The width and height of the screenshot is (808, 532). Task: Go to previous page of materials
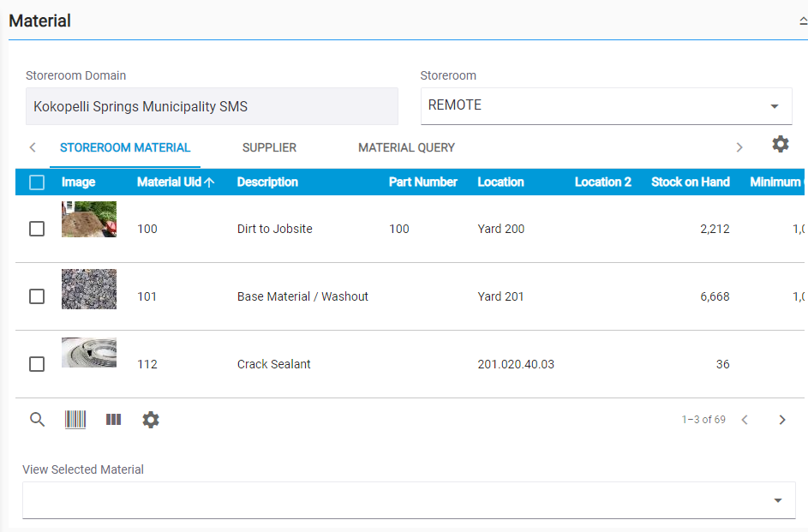pyautogui.click(x=745, y=420)
